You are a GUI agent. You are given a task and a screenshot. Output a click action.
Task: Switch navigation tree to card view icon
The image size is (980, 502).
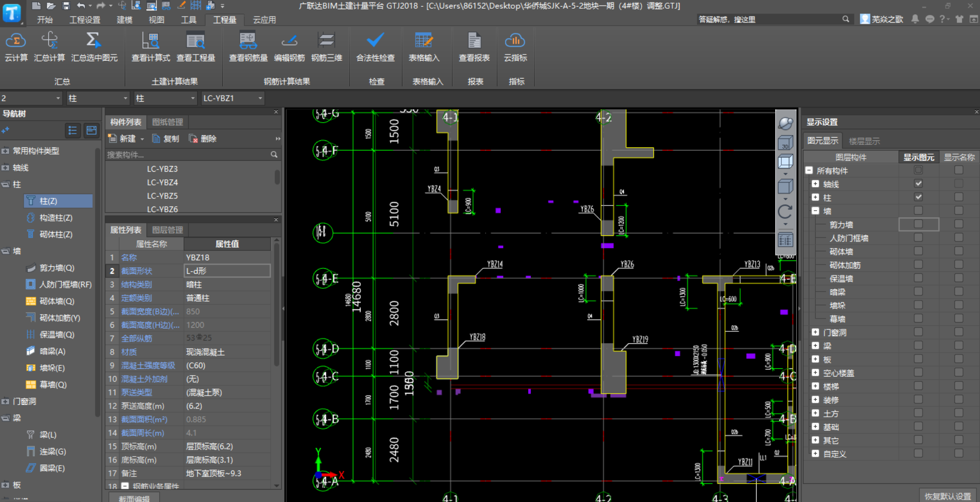click(91, 131)
